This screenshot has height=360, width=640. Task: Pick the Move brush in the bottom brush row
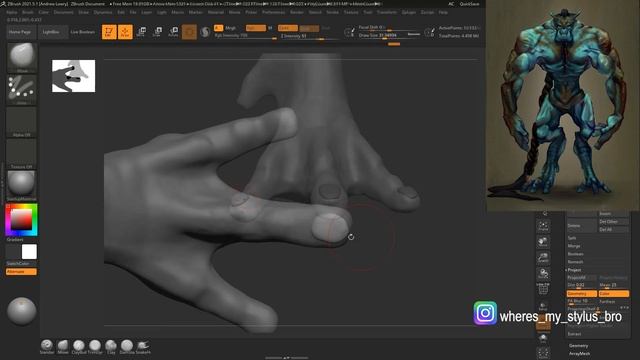pyautogui.click(x=63, y=347)
